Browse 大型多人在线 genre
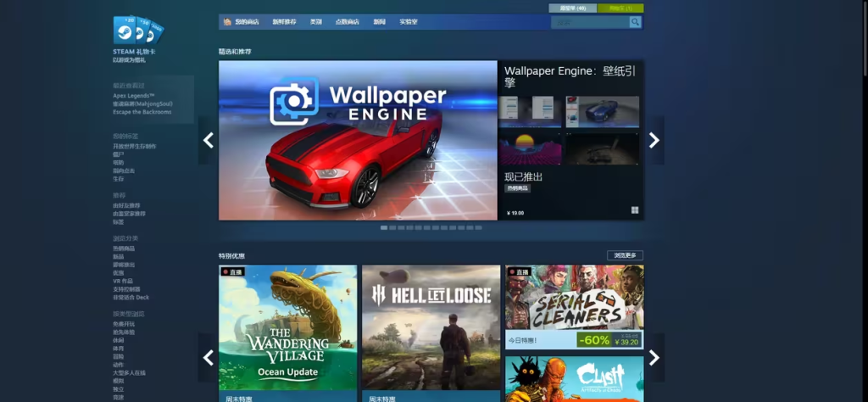868x402 pixels. coord(129,373)
